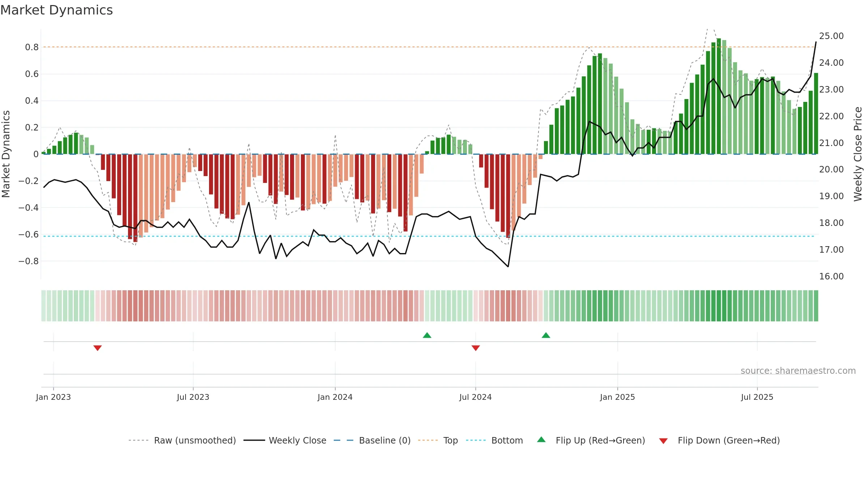The width and height of the screenshot is (868, 488).
Task: Click the red triangle icon in the legend
Action: (663, 441)
